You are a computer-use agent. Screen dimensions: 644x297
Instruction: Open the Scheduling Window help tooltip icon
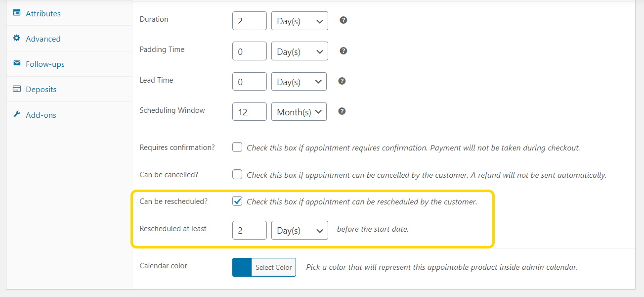pyautogui.click(x=342, y=111)
